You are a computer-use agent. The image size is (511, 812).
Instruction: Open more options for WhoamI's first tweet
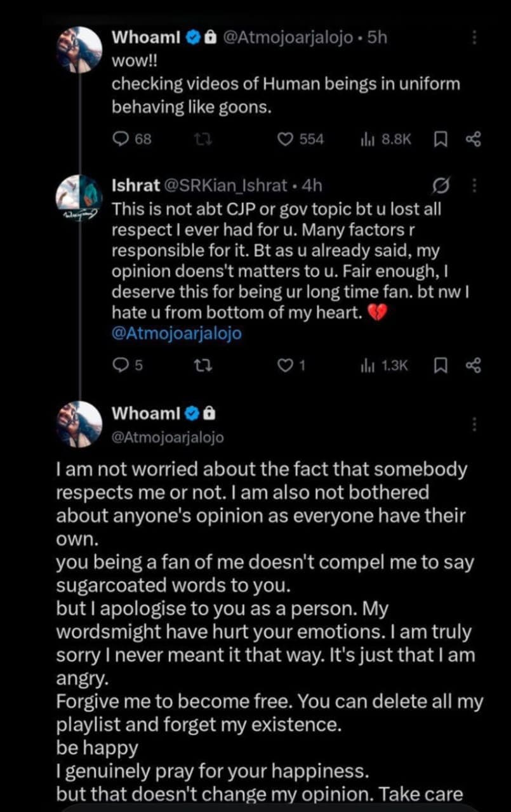[474, 38]
